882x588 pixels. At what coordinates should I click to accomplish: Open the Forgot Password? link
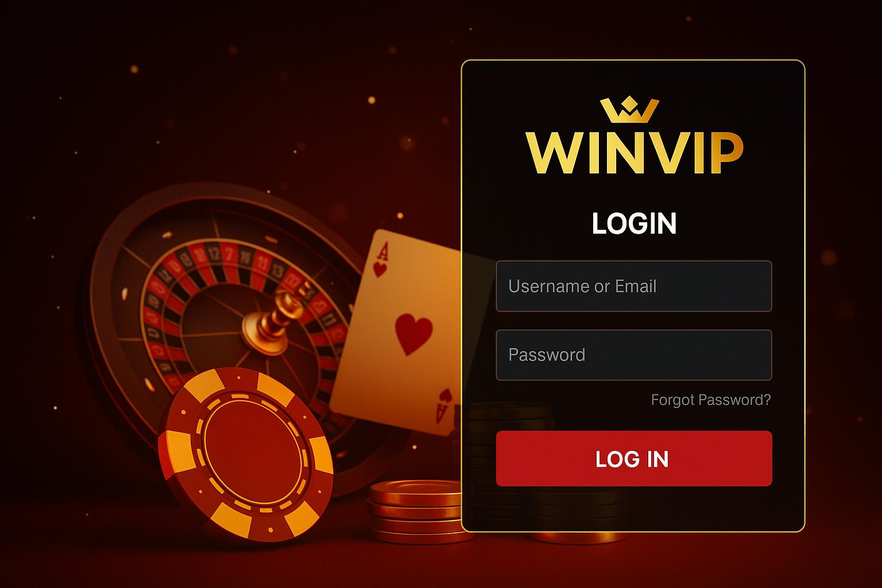(x=710, y=400)
